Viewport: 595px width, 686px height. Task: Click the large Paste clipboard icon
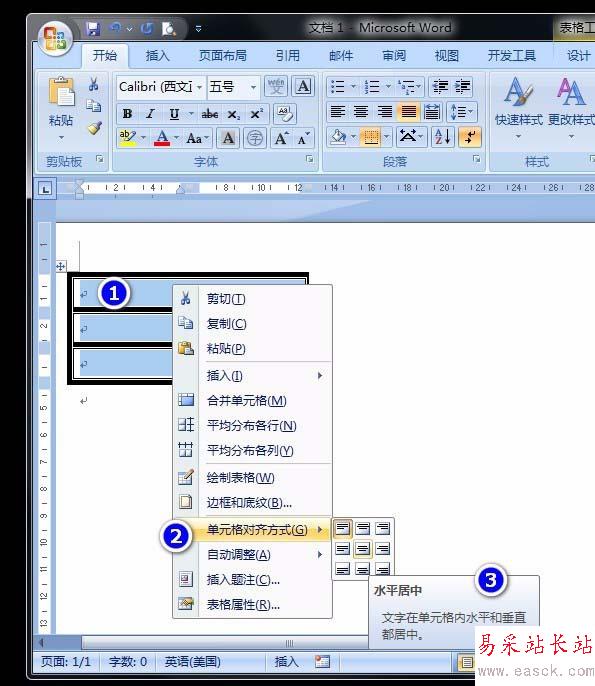click(x=61, y=92)
